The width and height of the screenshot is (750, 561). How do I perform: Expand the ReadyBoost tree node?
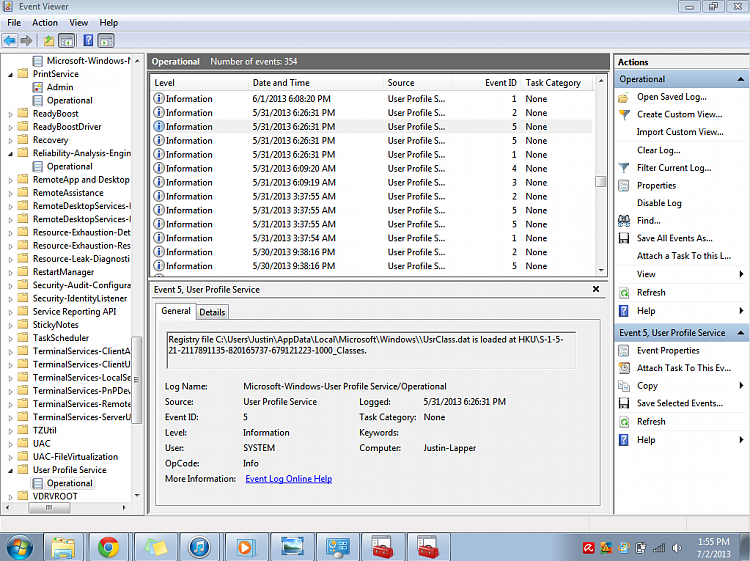point(11,114)
